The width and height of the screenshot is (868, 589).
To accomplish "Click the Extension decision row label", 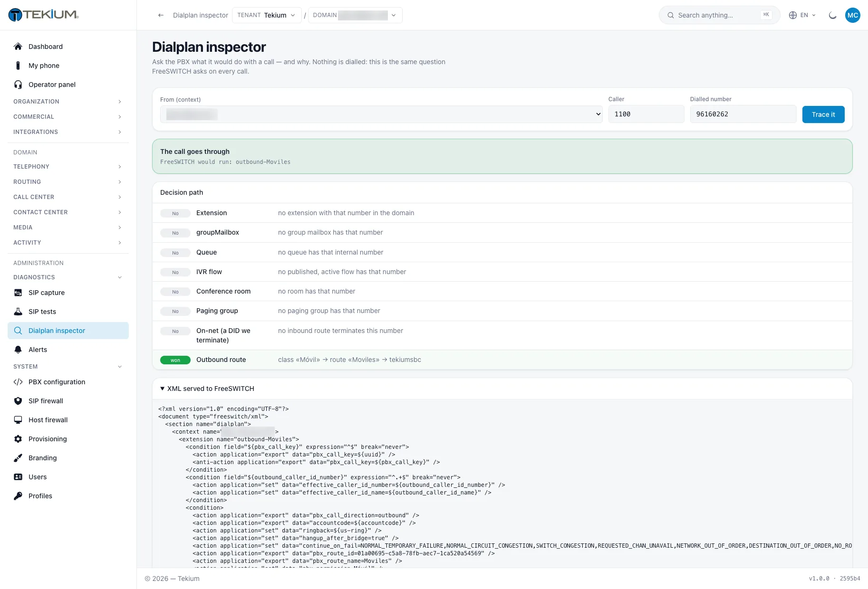I will pos(212,213).
